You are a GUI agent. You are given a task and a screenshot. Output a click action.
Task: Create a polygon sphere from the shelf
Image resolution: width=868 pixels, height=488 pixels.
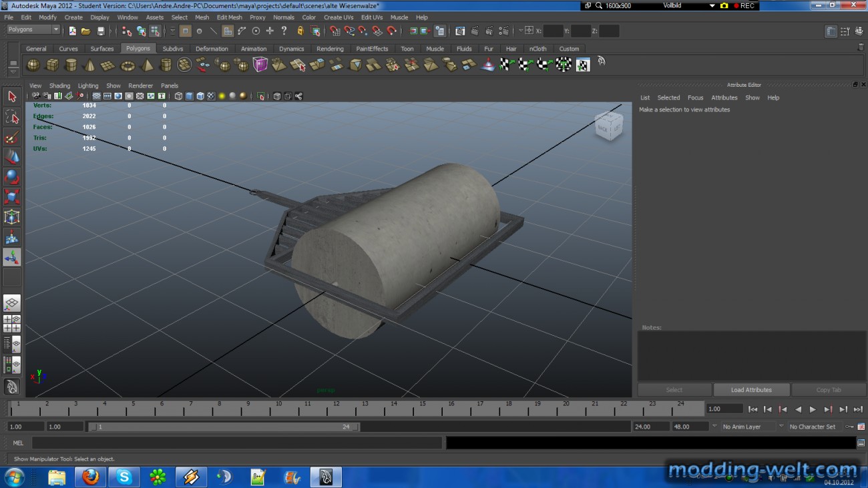coord(33,65)
